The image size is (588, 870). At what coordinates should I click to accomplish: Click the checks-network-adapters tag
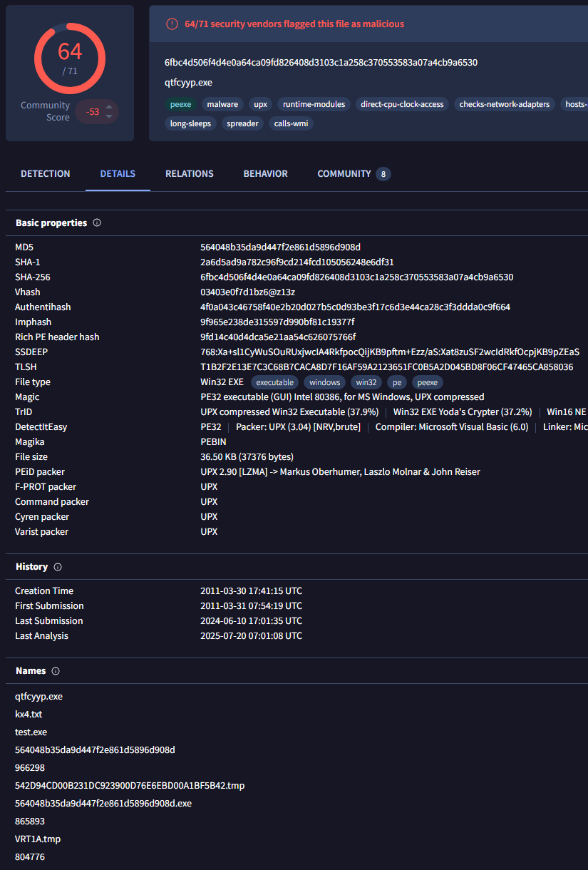[x=505, y=104]
